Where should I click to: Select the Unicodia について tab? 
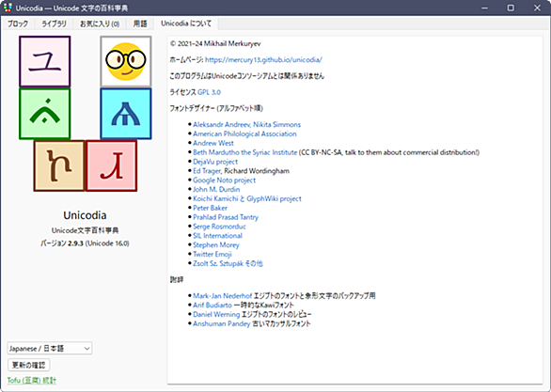(186, 24)
